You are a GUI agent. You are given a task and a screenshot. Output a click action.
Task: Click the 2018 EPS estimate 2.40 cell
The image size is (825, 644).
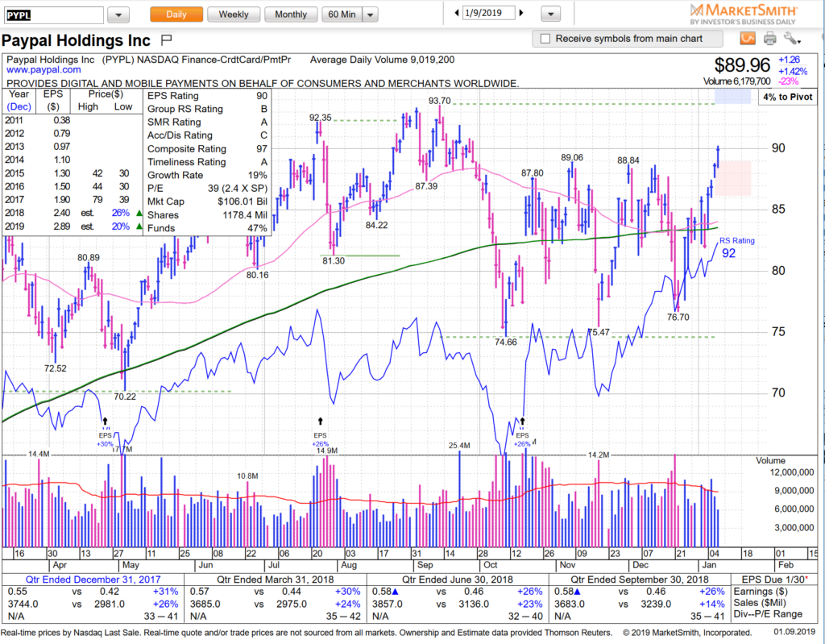61,214
